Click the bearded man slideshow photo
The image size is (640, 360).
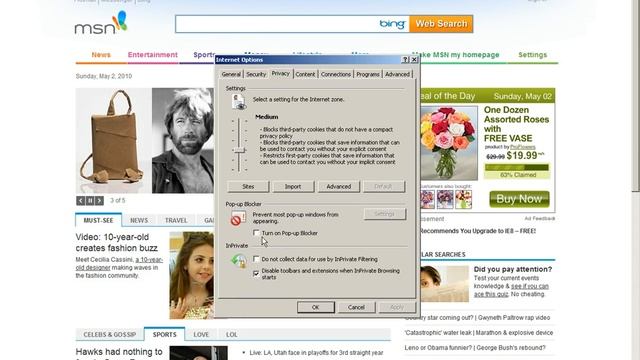tap(183, 140)
